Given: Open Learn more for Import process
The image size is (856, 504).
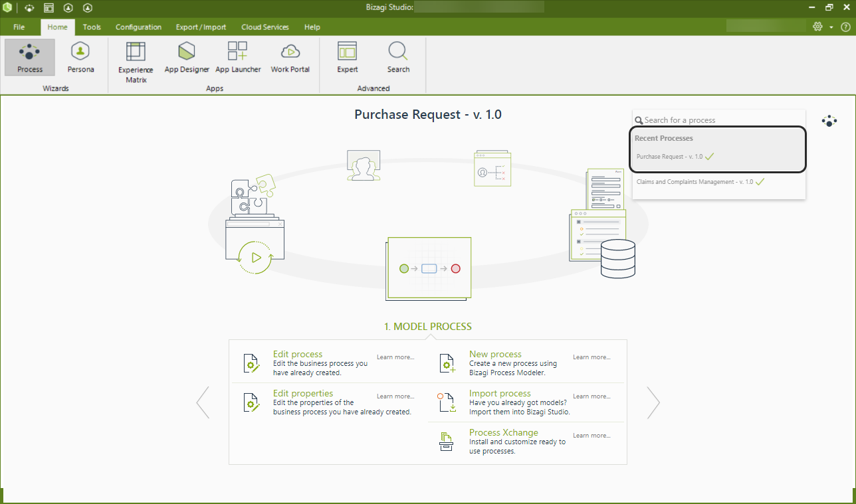Looking at the screenshot, I should (x=591, y=396).
